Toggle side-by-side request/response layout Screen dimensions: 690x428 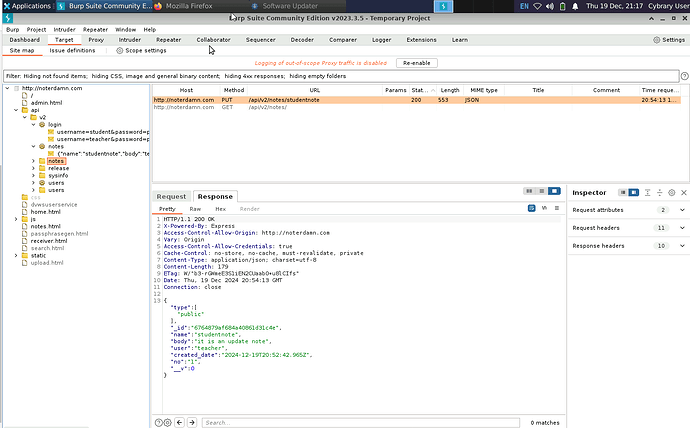pos(529,191)
